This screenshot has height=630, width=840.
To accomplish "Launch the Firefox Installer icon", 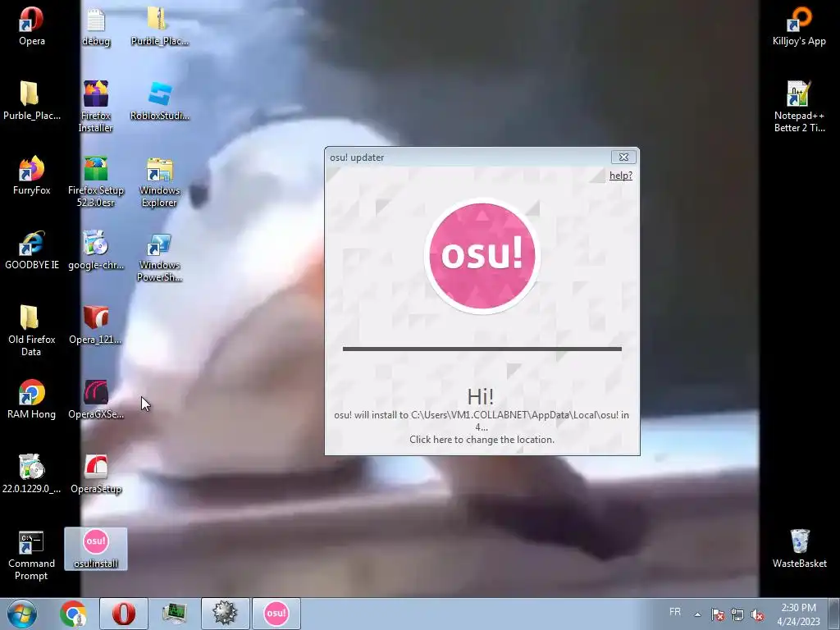I will [96, 106].
